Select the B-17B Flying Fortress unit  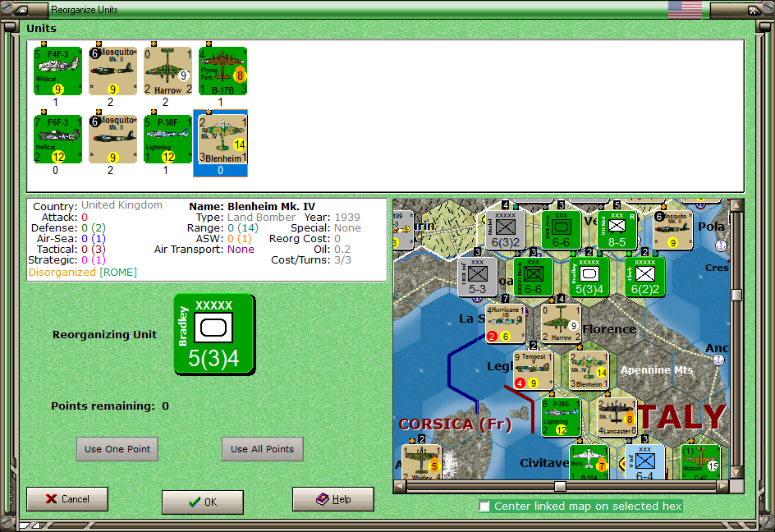point(222,71)
